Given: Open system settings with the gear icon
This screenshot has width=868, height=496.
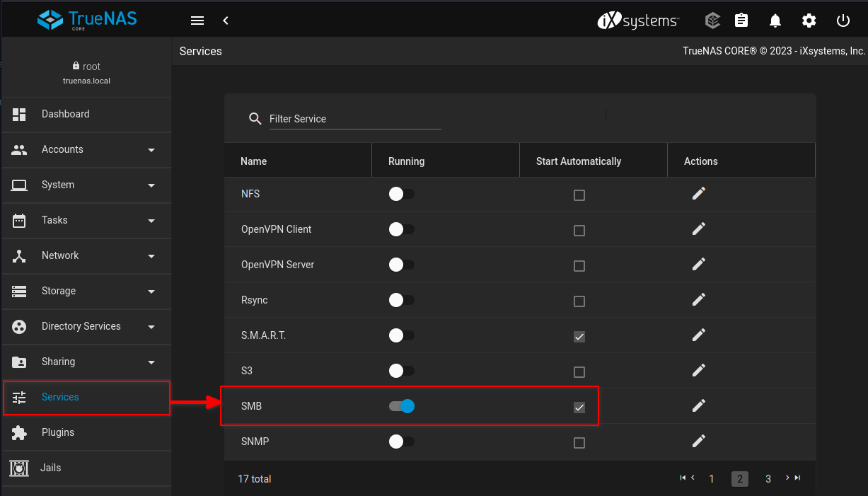Looking at the screenshot, I should point(809,21).
